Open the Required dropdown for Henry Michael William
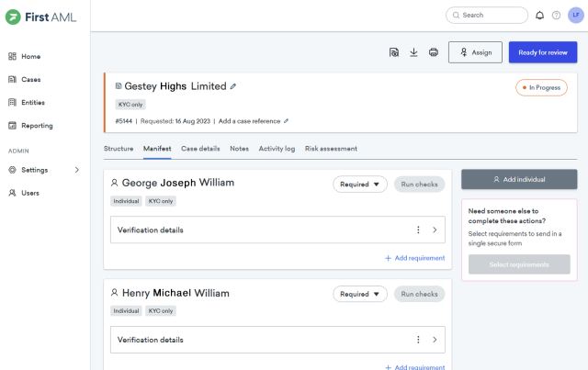This screenshot has width=588, height=370. pos(359,294)
